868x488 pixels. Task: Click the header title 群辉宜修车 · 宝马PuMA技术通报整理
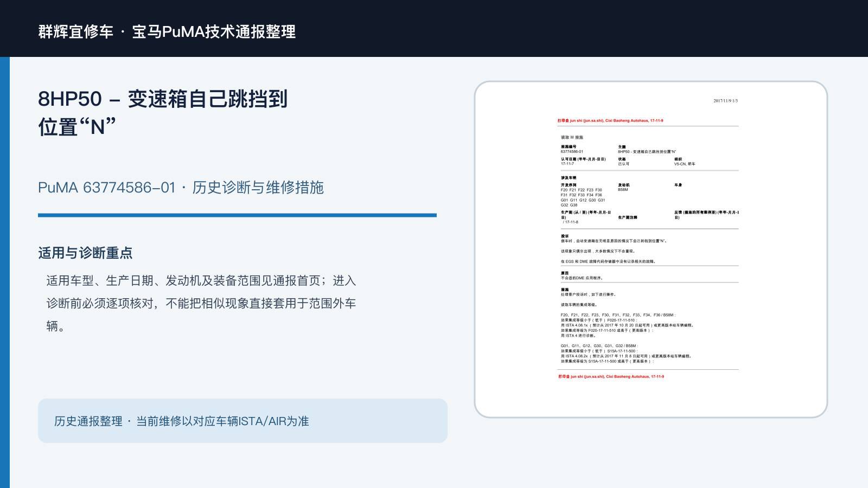click(x=167, y=31)
